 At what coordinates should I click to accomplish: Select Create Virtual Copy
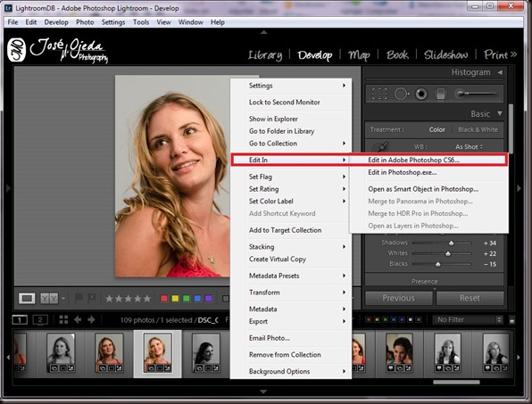coord(291,259)
